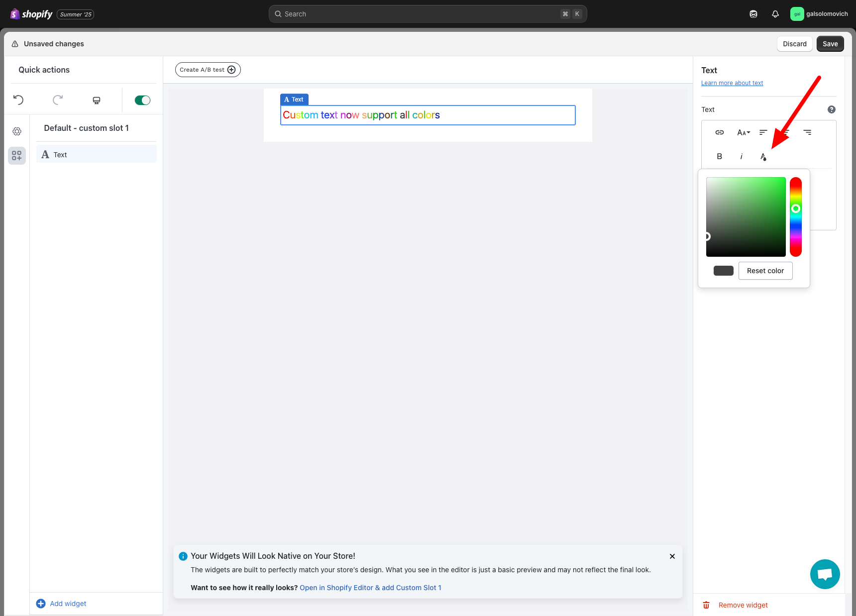856x616 pixels.
Task: Click the dark gray color preview swatch
Action: coord(723,271)
